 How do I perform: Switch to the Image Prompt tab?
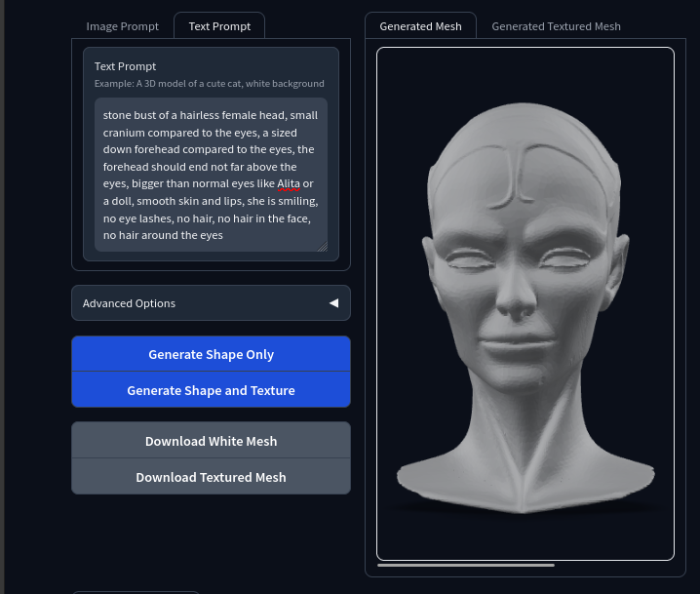(x=122, y=26)
